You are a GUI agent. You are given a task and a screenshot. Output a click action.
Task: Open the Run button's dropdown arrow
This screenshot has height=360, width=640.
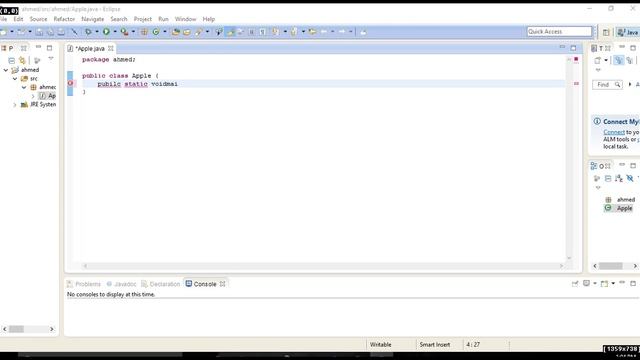(x=115, y=31)
